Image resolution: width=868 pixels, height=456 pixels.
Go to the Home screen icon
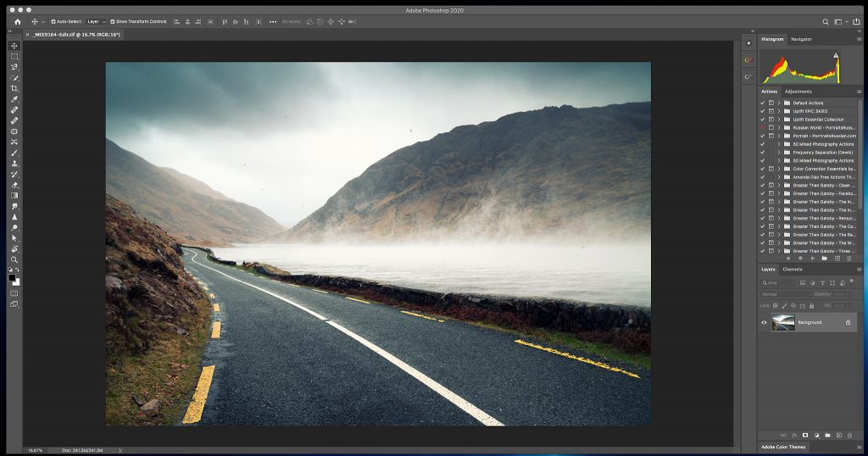pos(17,21)
